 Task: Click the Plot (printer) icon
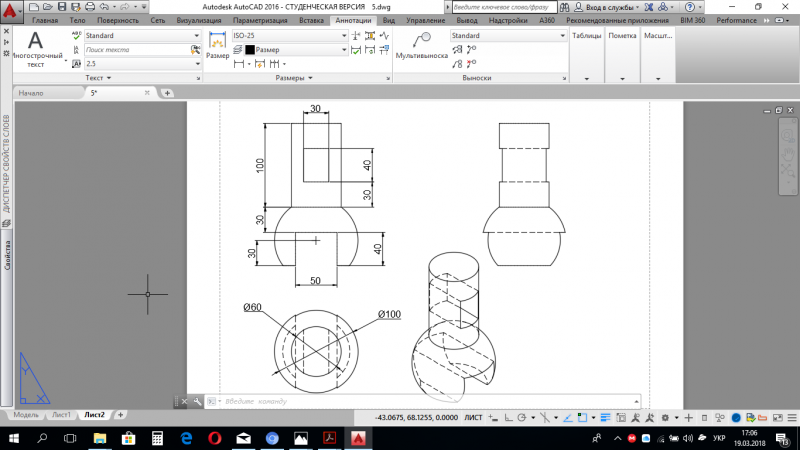(90, 7)
